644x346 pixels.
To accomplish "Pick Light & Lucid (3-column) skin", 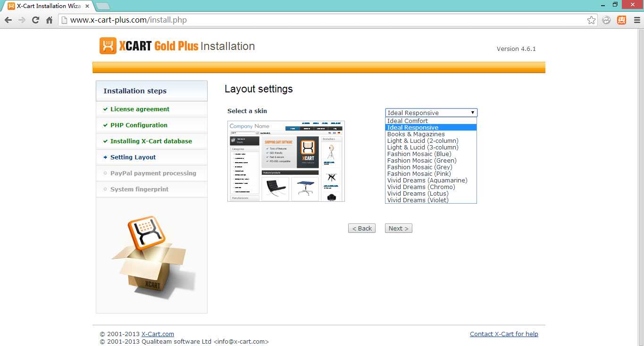I will click(431, 147).
